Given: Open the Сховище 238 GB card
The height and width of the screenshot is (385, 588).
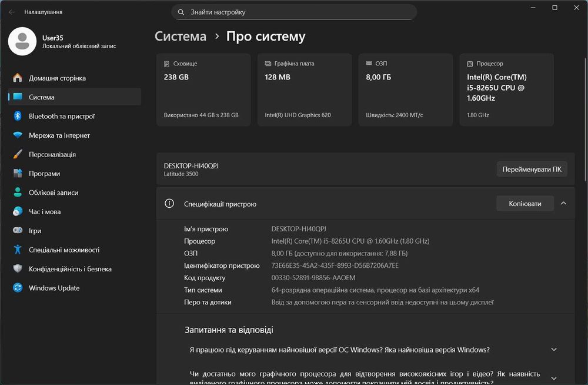Looking at the screenshot, I should (x=203, y=89).
